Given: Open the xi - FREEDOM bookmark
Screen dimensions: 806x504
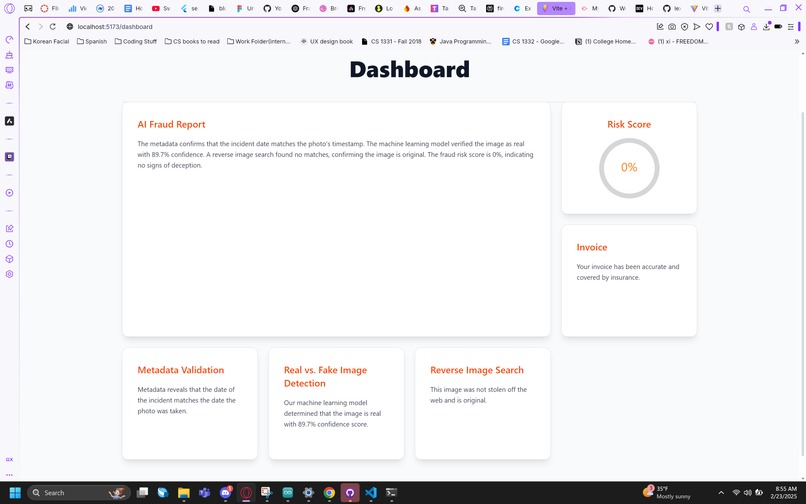Looking at the screenshot, I should tap(678, 41).
